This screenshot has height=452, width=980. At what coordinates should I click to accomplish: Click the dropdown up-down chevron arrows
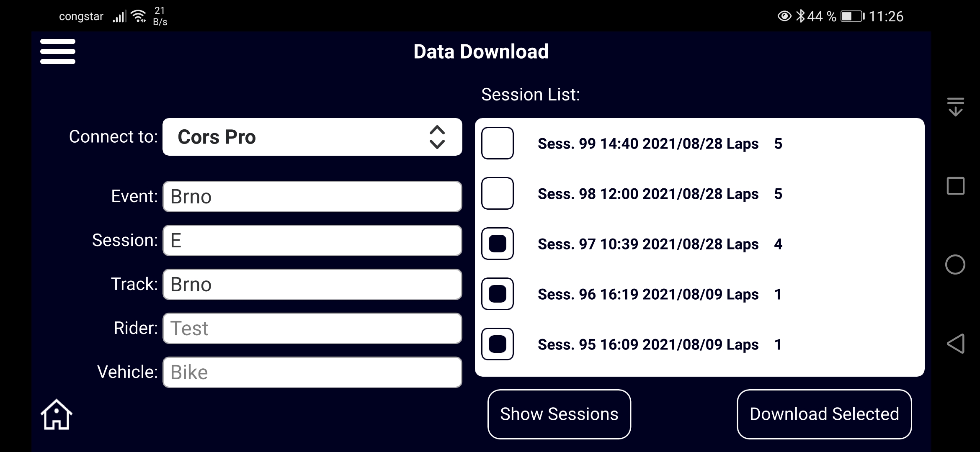point(437,137)
